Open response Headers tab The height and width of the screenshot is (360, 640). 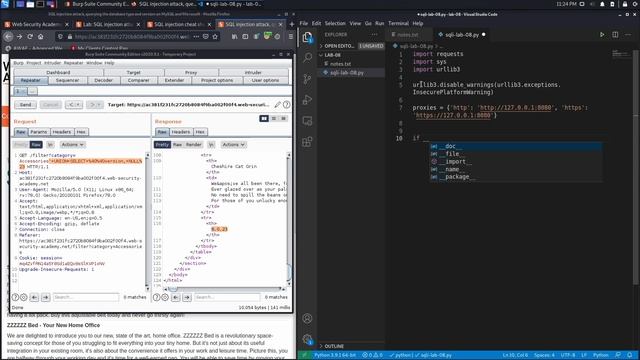pyautogui.click(x=181, y=132)
